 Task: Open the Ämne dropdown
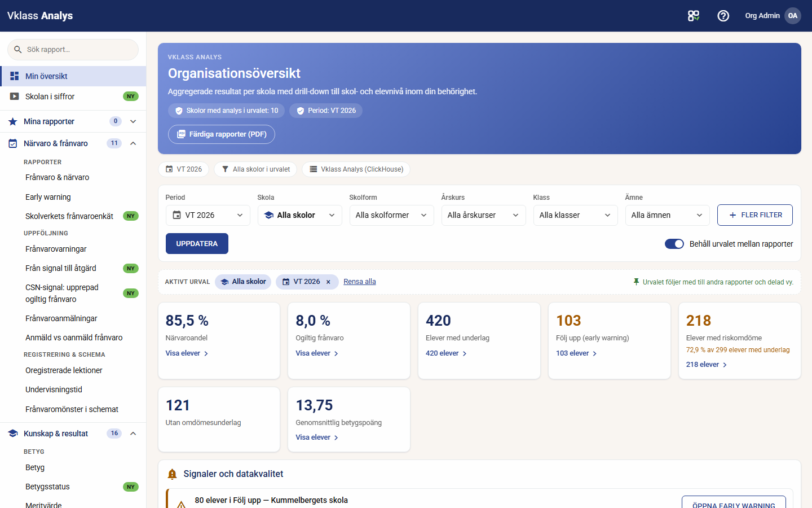point(668,215)
